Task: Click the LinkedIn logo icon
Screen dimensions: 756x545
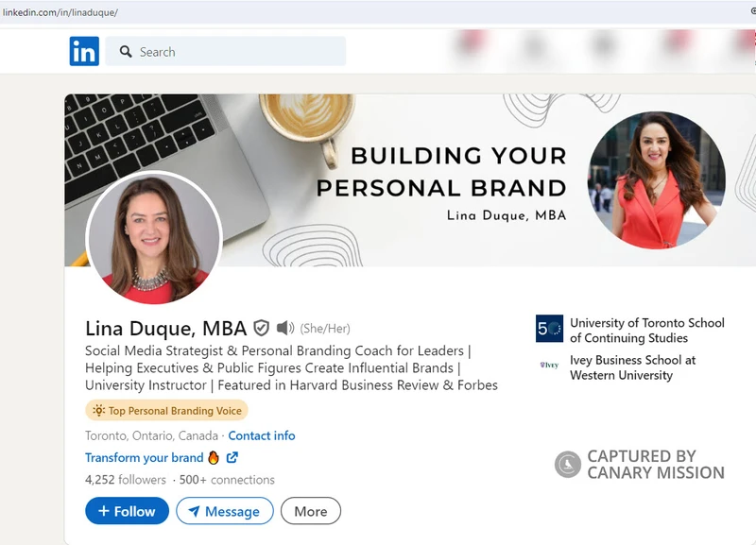Action: click(84, 51)
